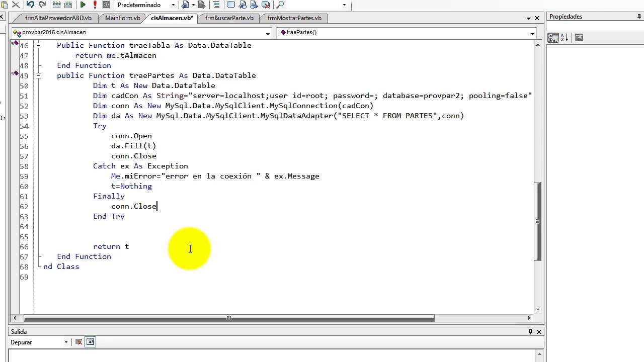Redo the last undone edit
This screenshot has height=362, width=644.
point(42,5)
